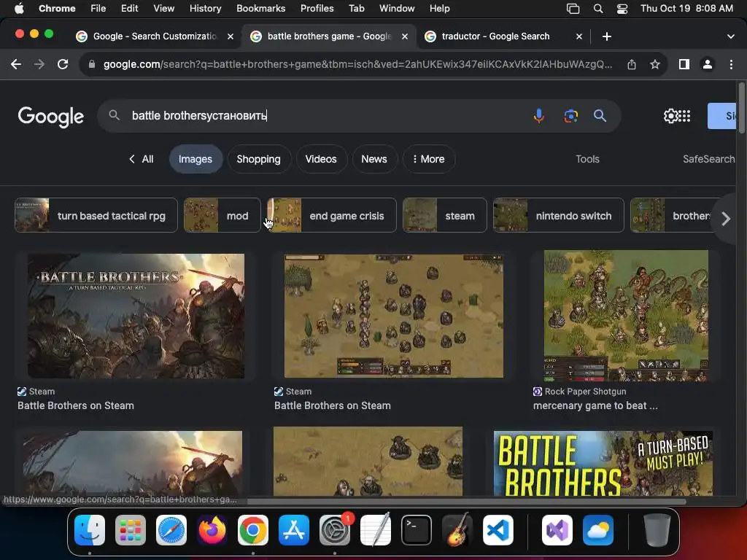Open Terminal from the dock

click(417, 530)
